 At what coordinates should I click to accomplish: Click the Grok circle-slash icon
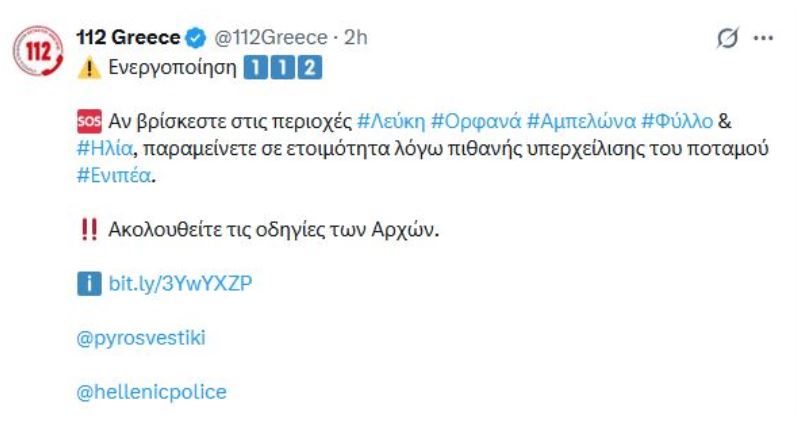coord(728,39)
